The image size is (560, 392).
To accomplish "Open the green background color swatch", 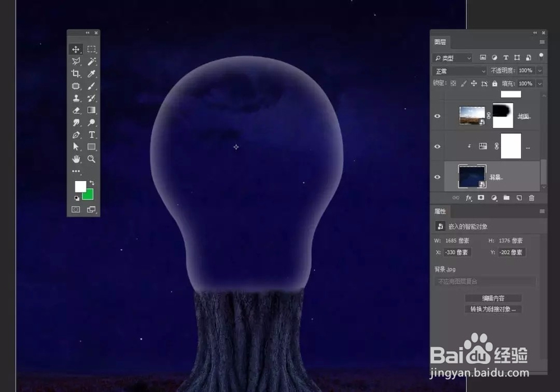I will coord(89,196).
